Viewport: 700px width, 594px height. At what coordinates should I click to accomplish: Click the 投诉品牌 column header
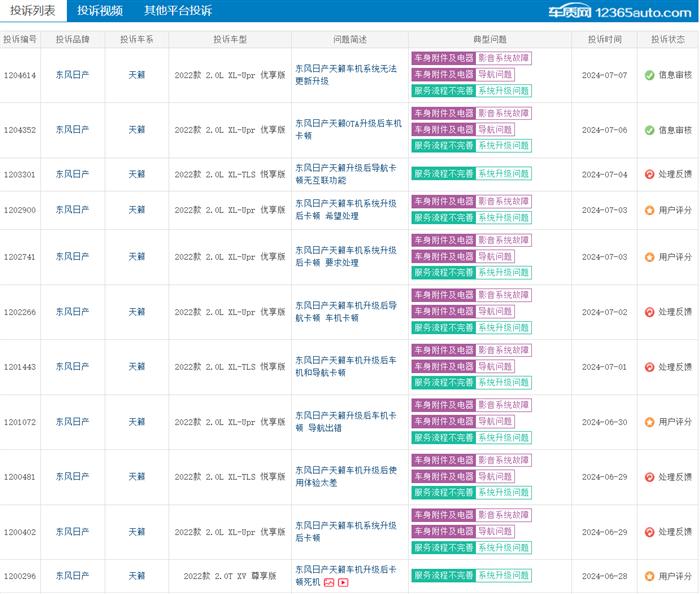click(x=72, y=39)
